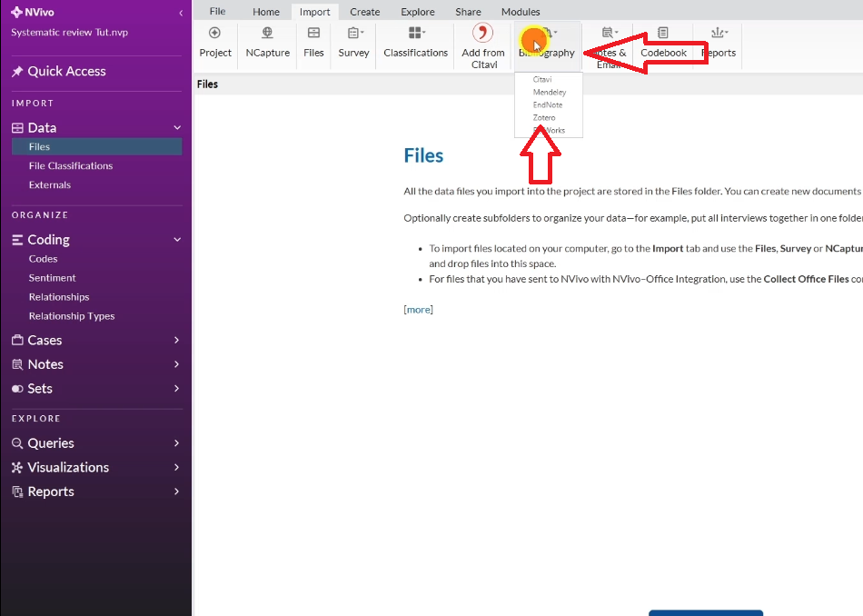This screenshot has width=863, height=616.
Task: Switch to the Share tab
Action: pos(468,12)
